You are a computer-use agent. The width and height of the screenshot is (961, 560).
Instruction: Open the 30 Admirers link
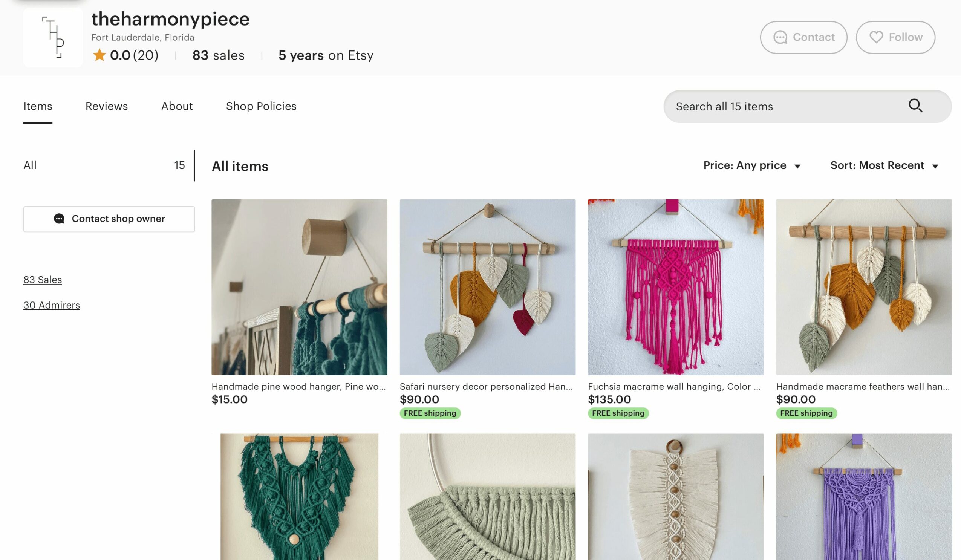click(52, 305)
